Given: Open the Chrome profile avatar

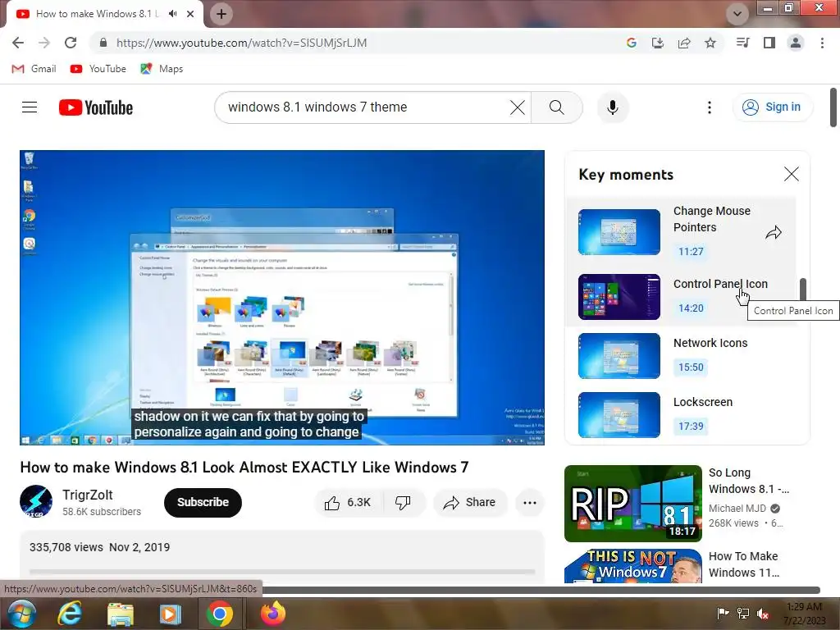Looking at the screenshot, I should (x=796, y=43).
